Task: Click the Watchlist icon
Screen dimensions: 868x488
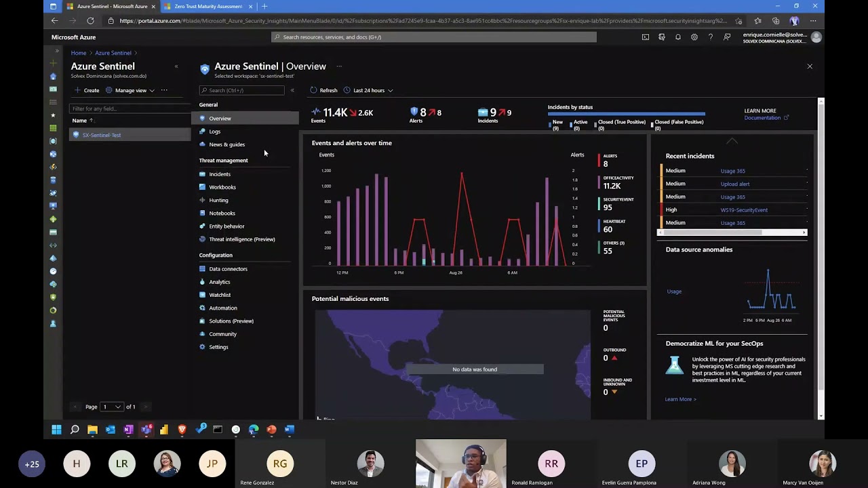Action: 202,295
